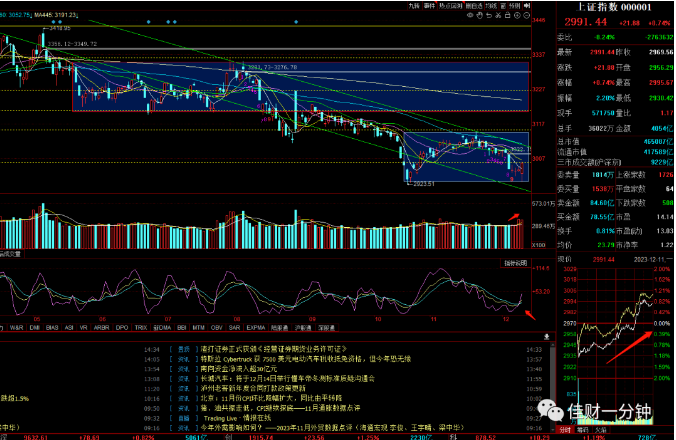Select the W&R indicator tab
Viewport: 676px width, 440px height.
(x=16, y=328)
